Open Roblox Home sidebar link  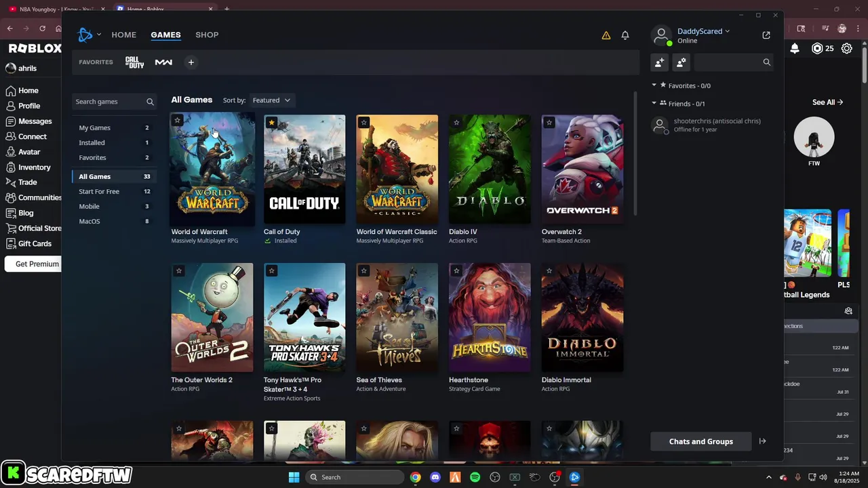coord(22,90)
